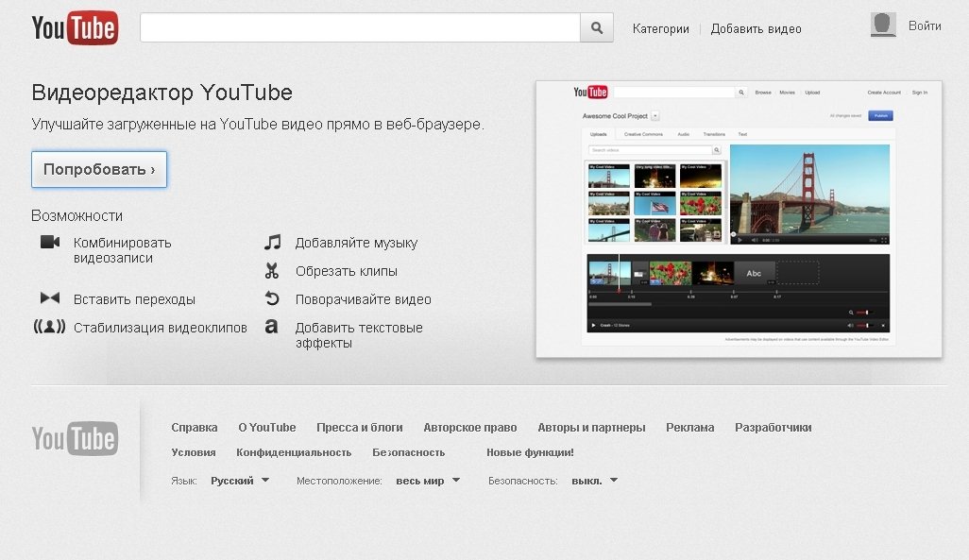Select the combine videos clapperboard icon
Image resolution: width=969 pixels, height=560 pixels.
coord(50,243)
